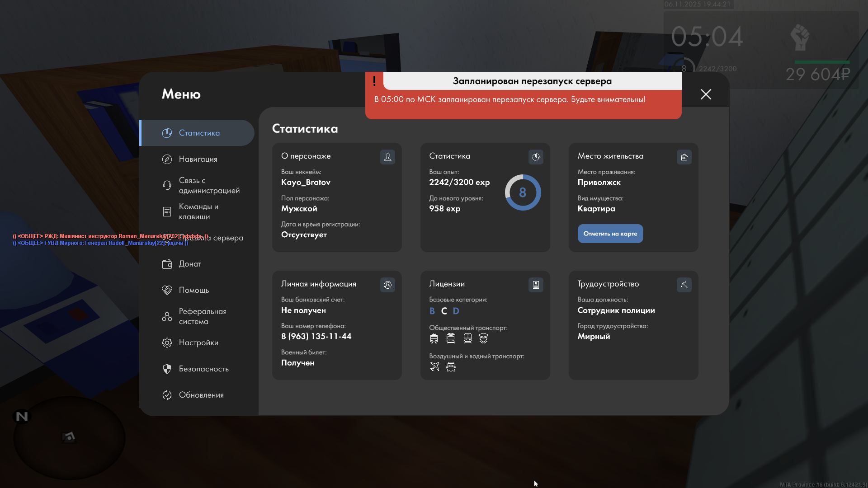The image size is (868, 488).
Task: Click the document icon in Лицензии card
Action: [x=536, y=285]
